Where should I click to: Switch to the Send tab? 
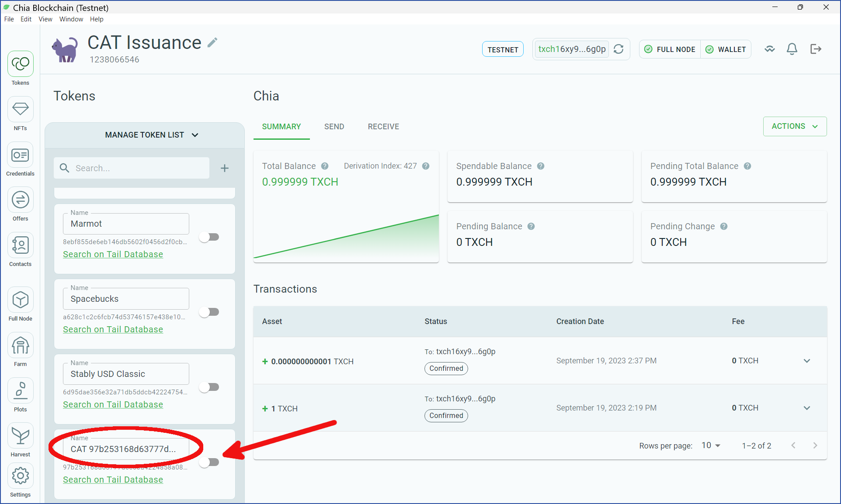click(x=334, y=127)
